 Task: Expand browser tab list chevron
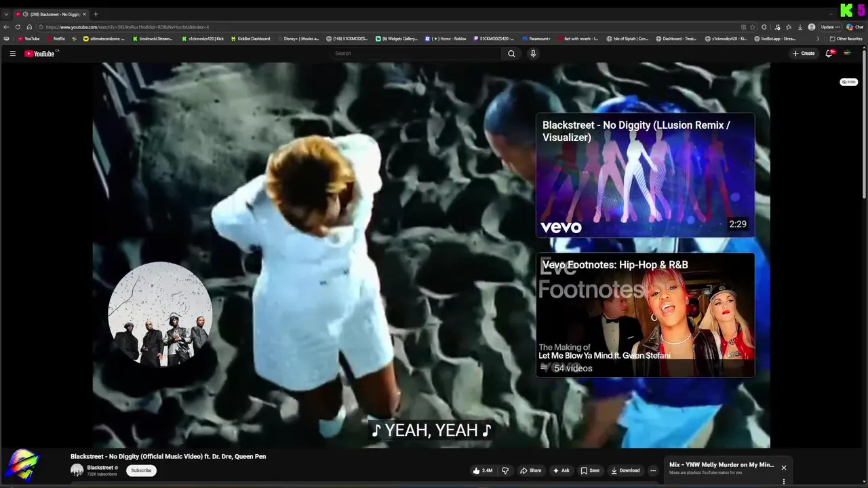pos(6,14)
